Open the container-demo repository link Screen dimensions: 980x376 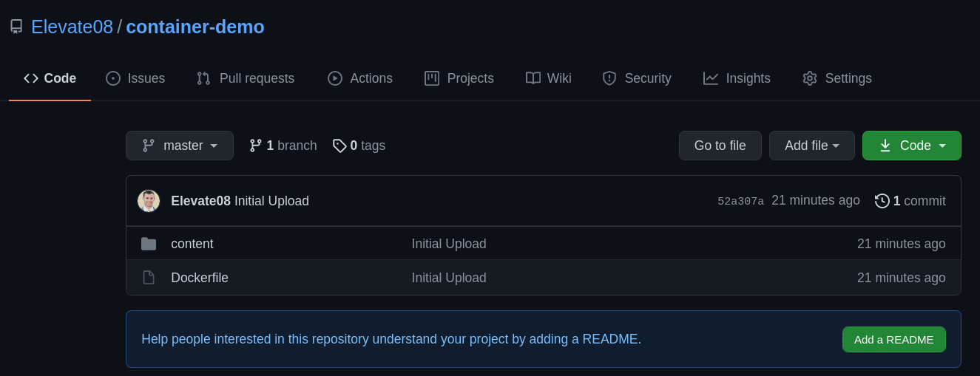195,27
